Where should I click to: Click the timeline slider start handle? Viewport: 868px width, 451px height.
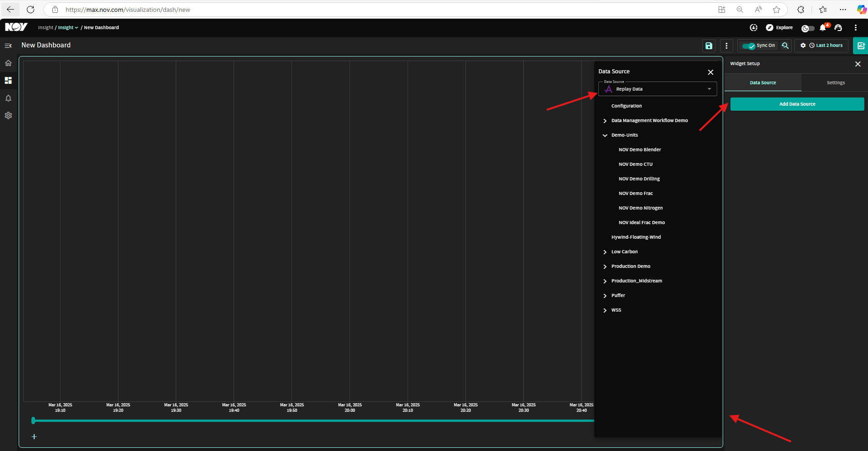click(33, 420)
